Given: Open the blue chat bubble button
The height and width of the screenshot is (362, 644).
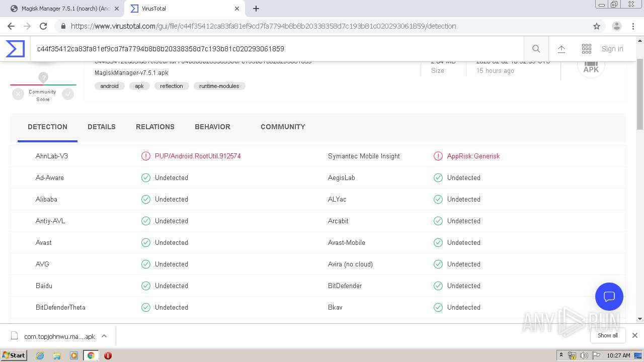Looking at the screenshot, I should tap(609, 296).
